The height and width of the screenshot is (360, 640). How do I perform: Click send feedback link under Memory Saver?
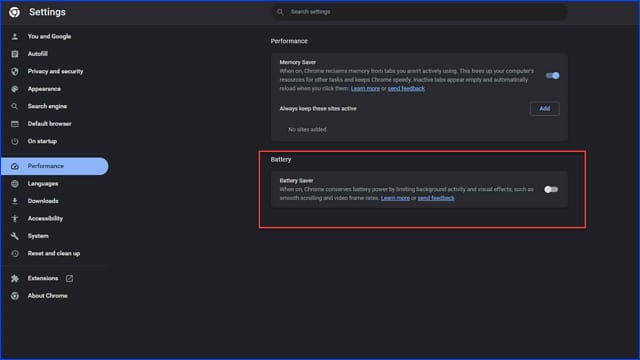point(406,89)
